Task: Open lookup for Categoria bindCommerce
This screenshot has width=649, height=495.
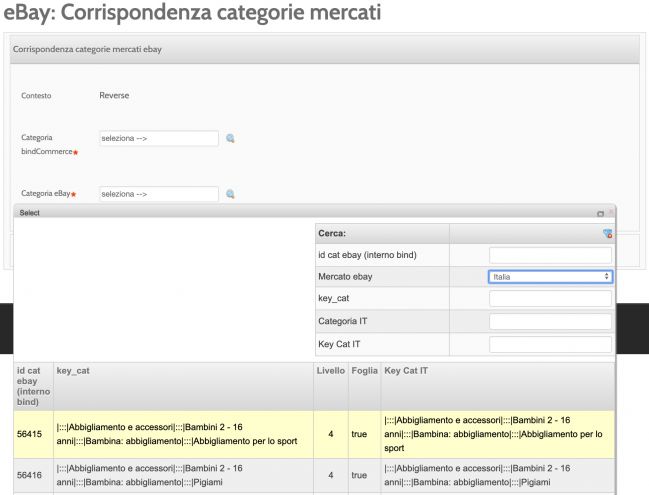Action: (231, 138)
